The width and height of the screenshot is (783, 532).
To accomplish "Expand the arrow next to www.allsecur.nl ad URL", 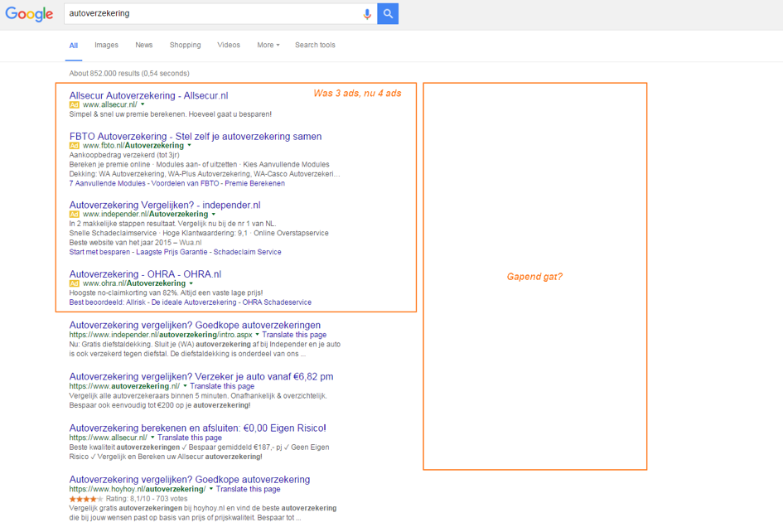I will coord(143,105).
